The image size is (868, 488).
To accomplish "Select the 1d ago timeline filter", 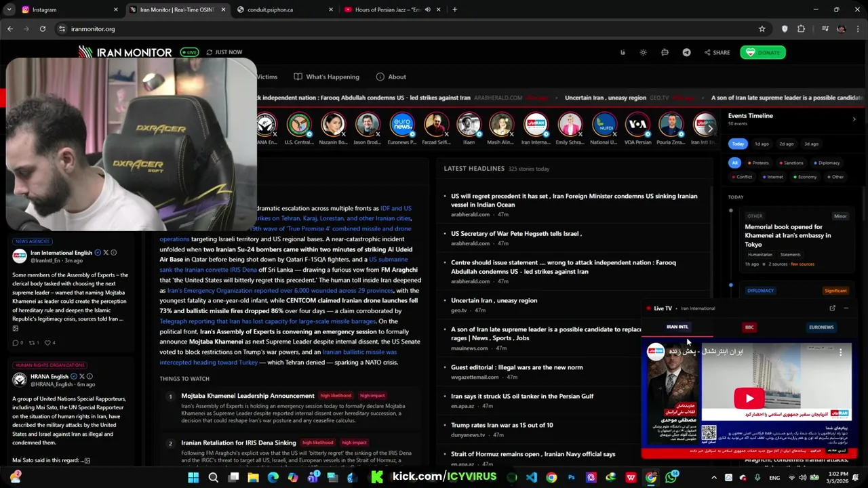I will (762, 144).
